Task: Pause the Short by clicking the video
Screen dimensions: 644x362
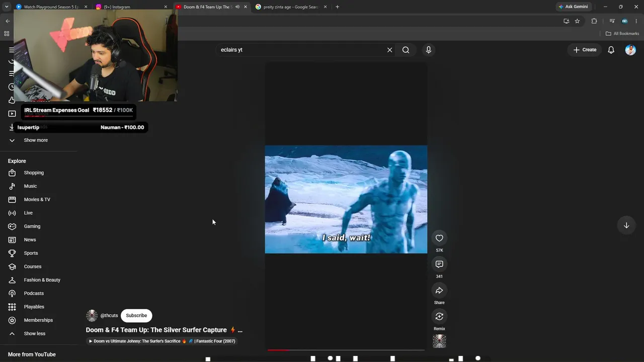Action: [346, 200]
